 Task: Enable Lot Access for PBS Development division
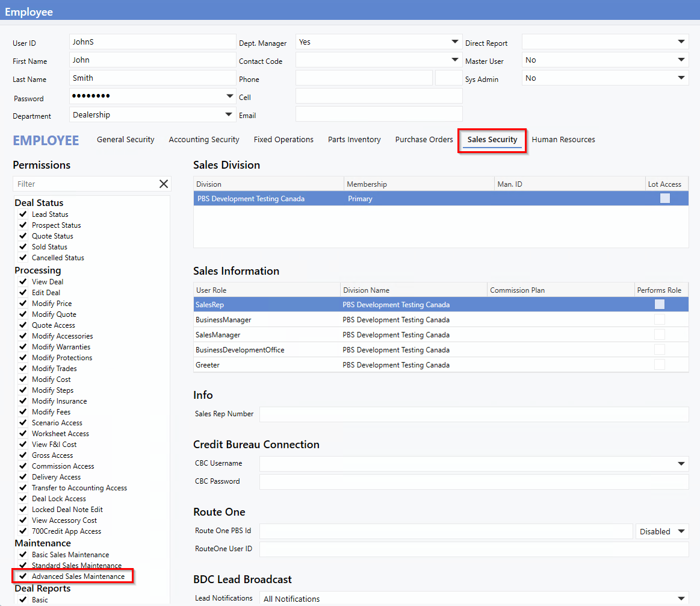point(664,199)
